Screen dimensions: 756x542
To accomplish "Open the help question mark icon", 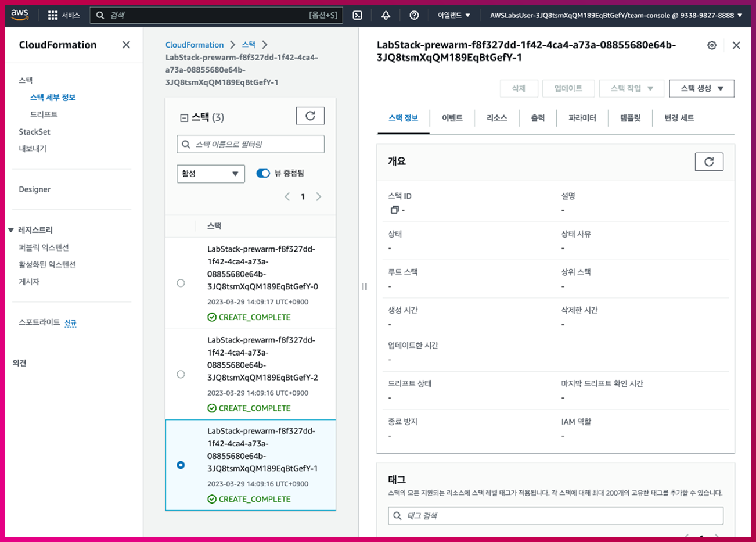I will [x=414, y=15].
